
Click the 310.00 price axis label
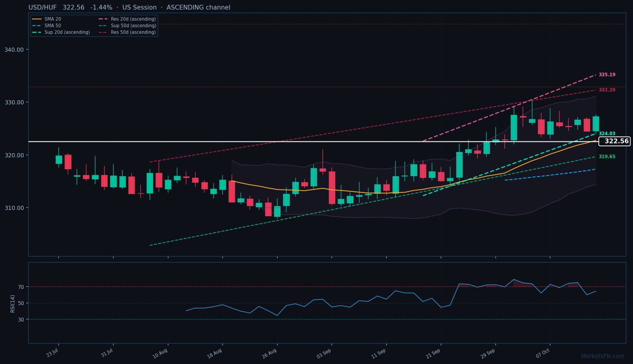[15, 208]
